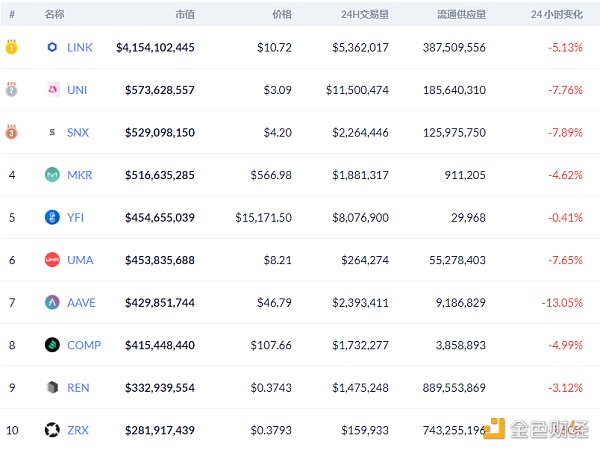Click the REN coin logo icon
Screen dimensions: 600x450
click(x=53, y=387)
